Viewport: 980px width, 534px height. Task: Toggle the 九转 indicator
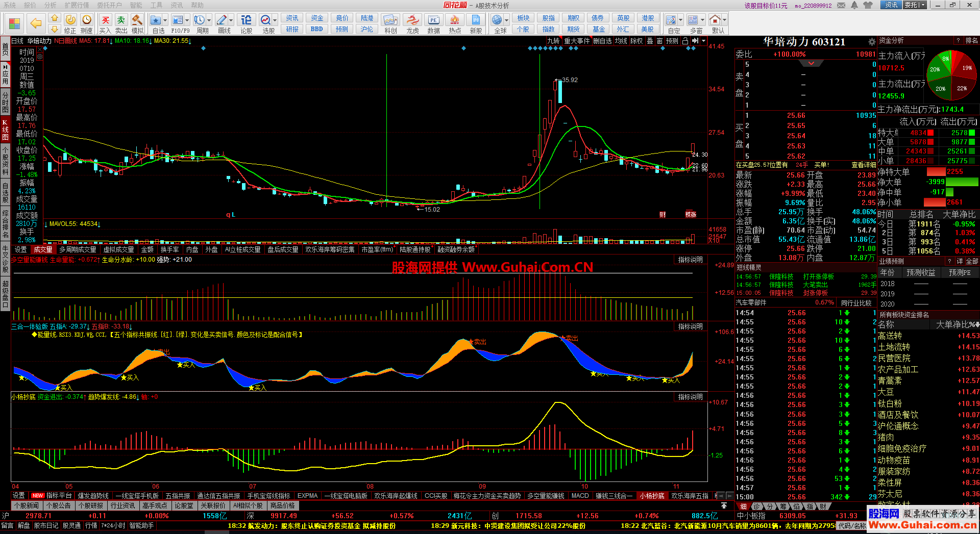pyautogui.click(x=553, y=41)
